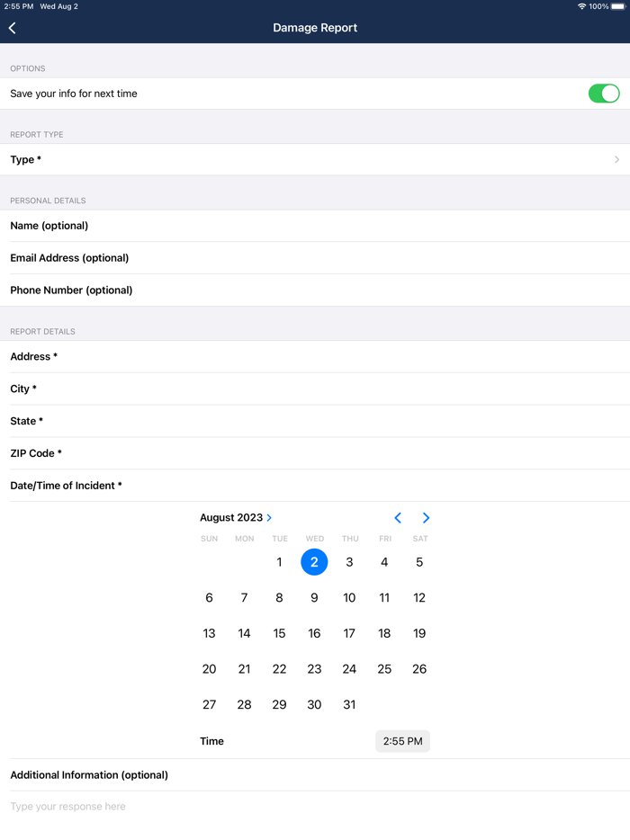Select August 22 in calendar
630x840 pixels.
(279, 669)
